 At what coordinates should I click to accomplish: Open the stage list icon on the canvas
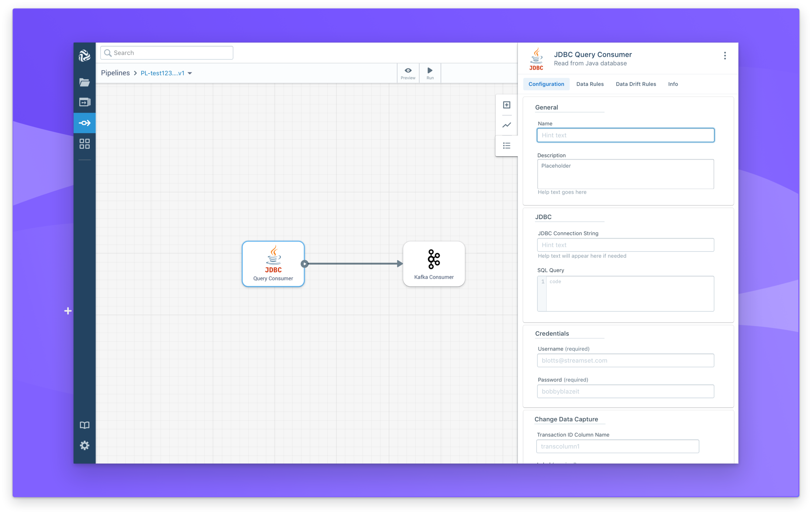506,145
